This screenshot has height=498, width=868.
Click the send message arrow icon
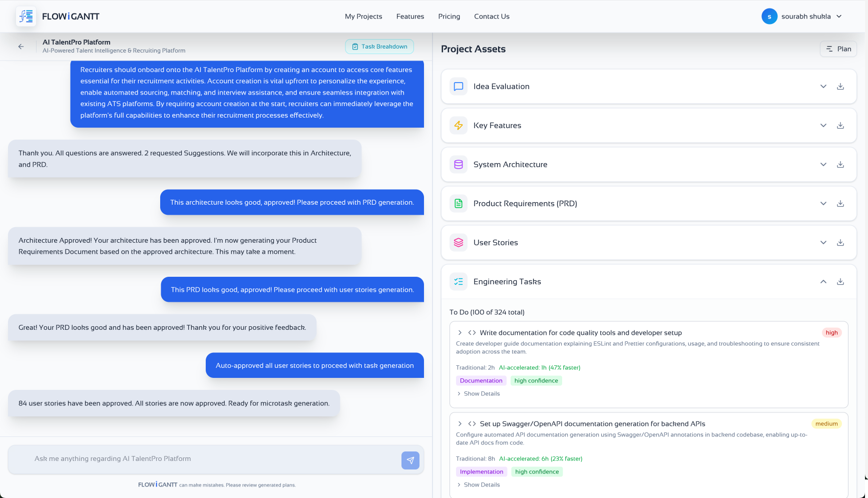coord(410,460)
